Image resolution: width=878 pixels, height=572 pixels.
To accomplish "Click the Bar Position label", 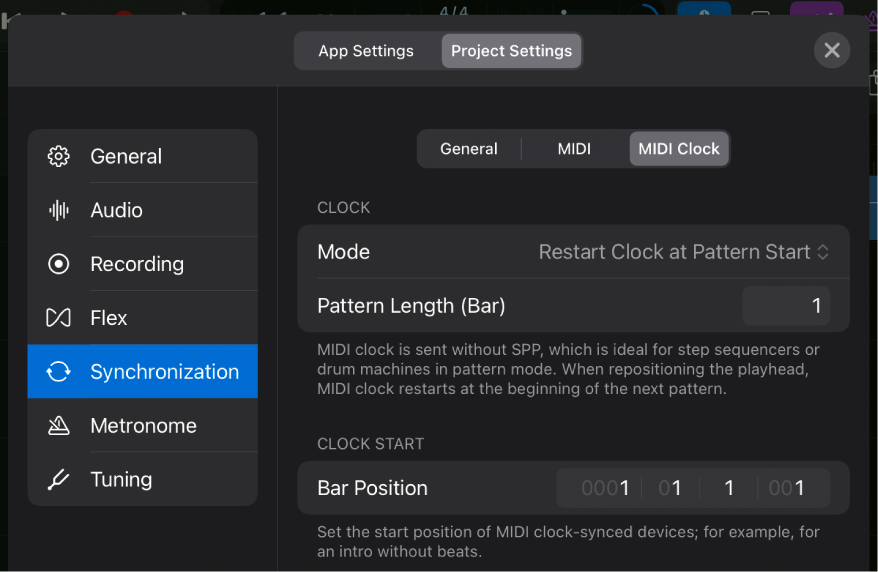I will tap(372, 488).
